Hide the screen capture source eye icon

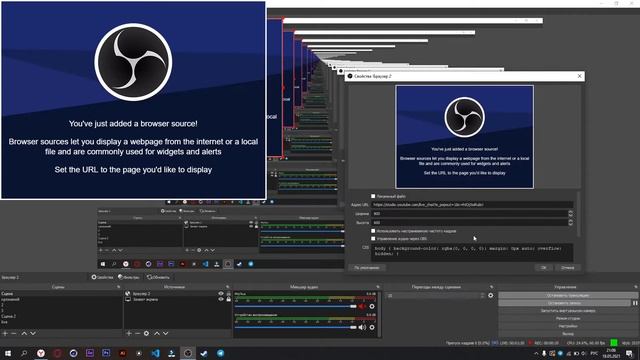(x=221, y=299)
